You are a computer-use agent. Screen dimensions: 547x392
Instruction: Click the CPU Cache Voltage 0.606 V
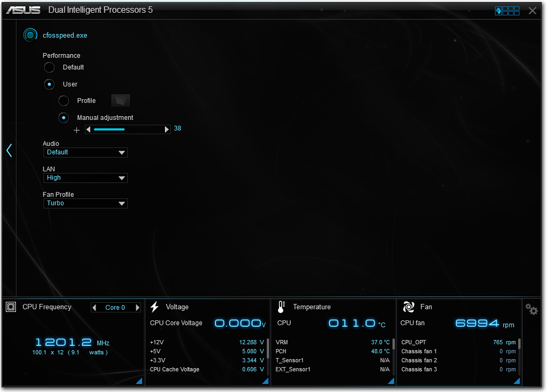[253, 369]
